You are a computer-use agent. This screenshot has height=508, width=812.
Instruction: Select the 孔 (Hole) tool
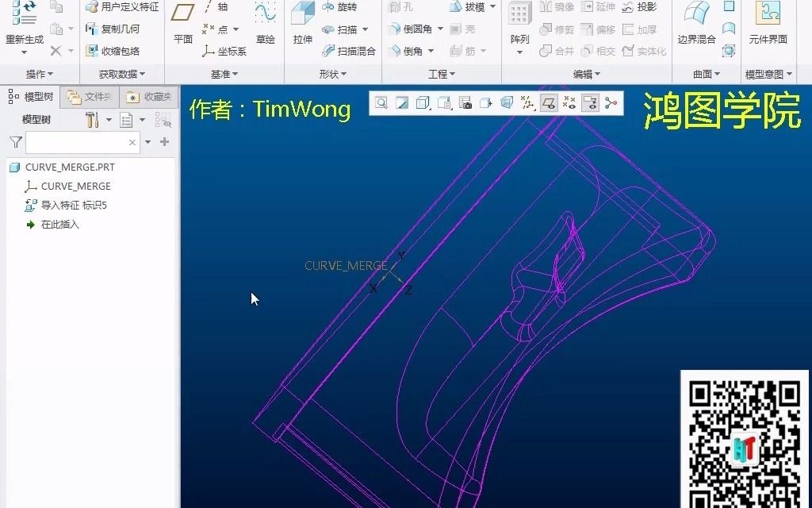(x=404, y=7)
